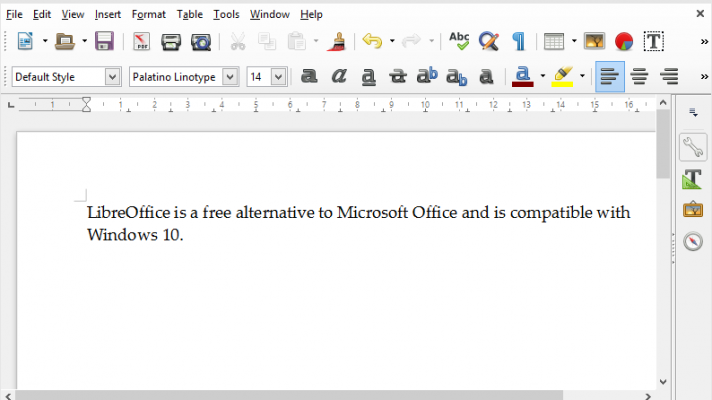Open the Window menu
712x400 pixels.
click(270, 15)
